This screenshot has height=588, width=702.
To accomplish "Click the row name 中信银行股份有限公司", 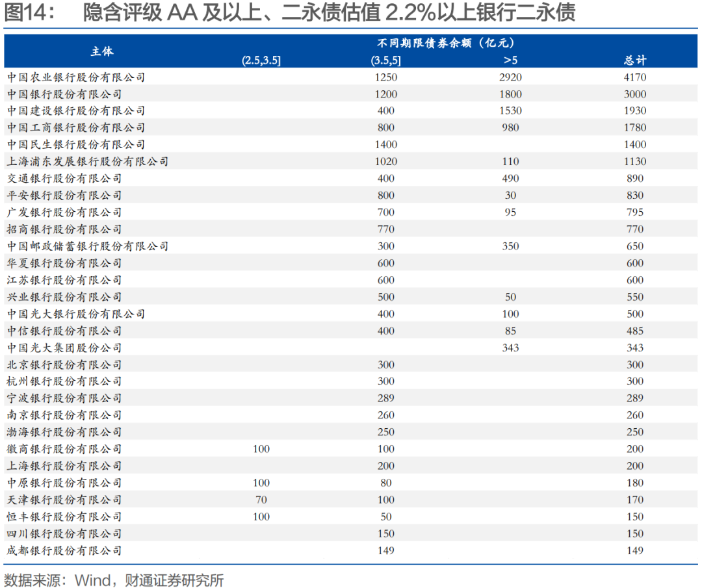I will (x=64, y=331).
